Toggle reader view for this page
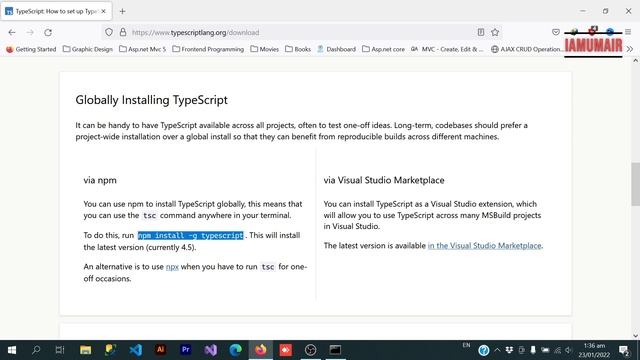This screenshot has width=640, height=360. point(481,32)
